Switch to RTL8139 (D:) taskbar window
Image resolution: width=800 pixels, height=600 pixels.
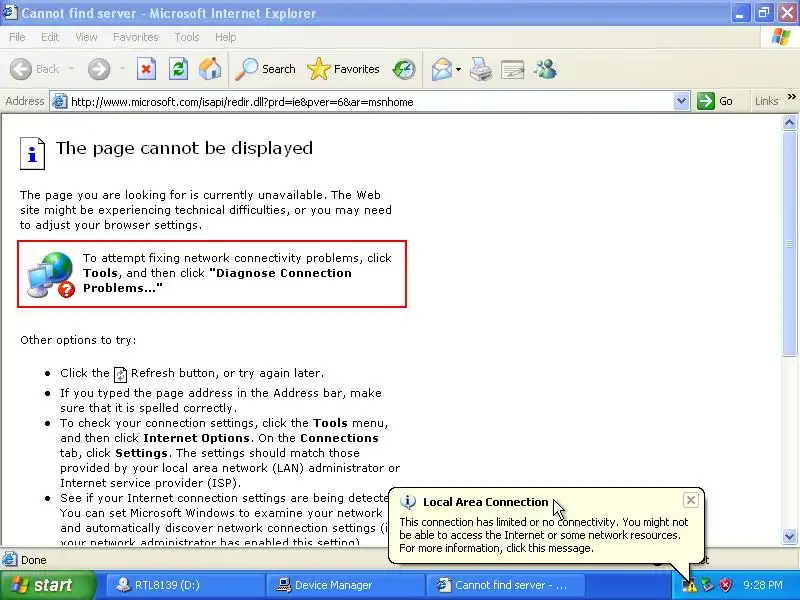tap(185, 585)
